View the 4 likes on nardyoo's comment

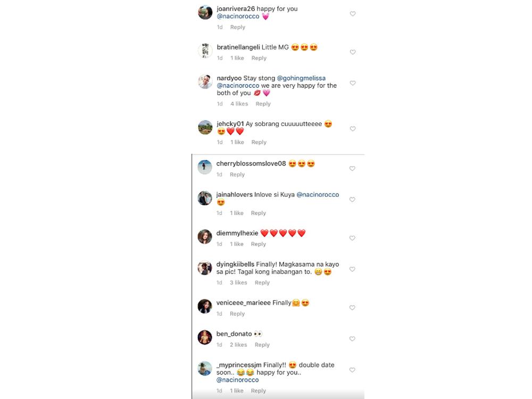point(239,104)
